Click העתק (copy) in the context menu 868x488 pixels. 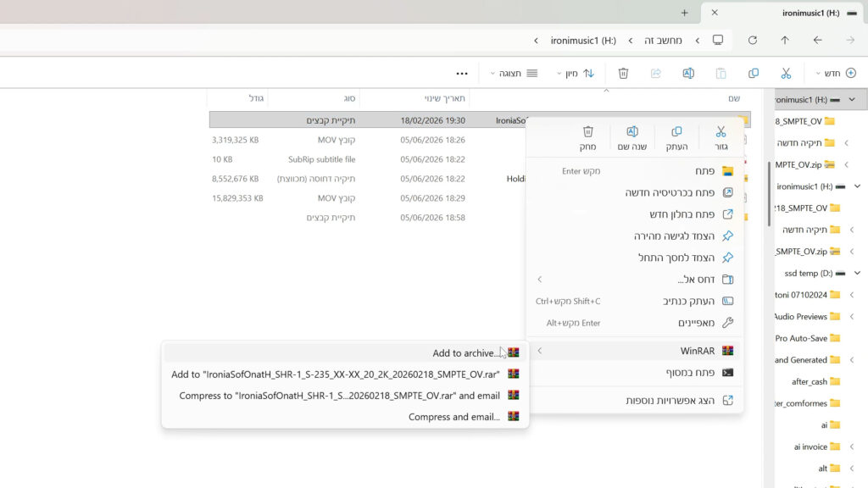click(676, 138)
